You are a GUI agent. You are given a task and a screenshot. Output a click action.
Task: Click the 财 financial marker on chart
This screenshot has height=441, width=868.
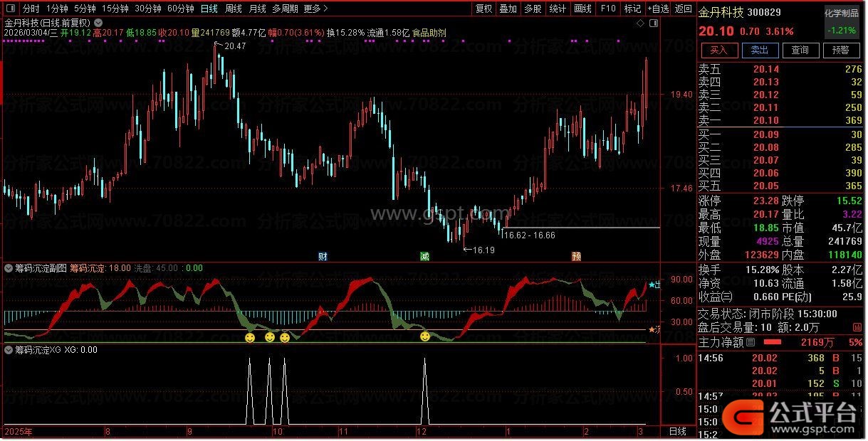(323, 256)
